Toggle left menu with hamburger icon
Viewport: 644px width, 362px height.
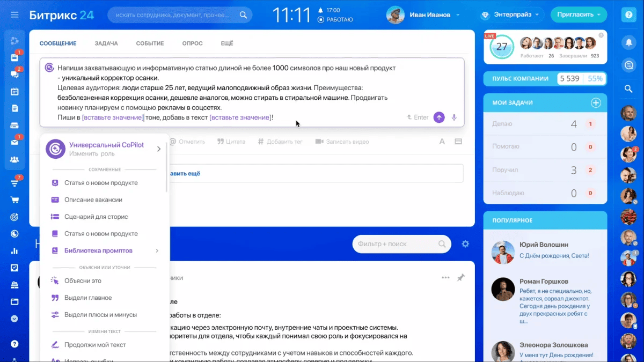point(14,15)
